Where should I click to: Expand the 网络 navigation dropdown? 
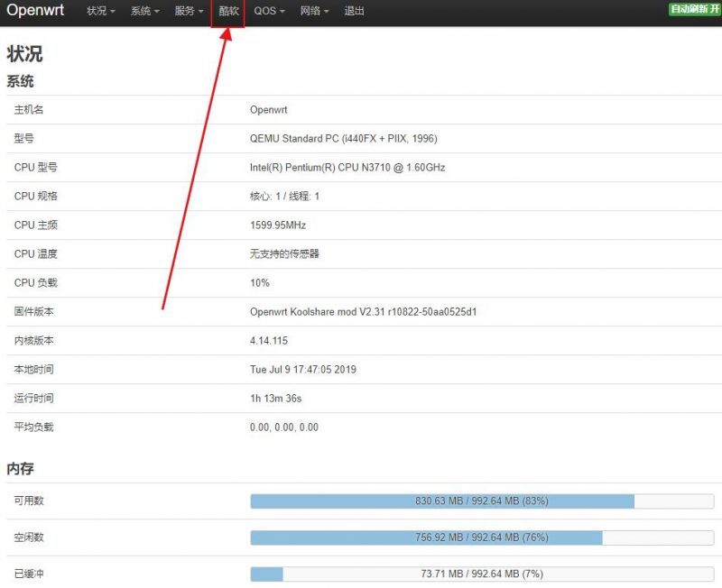click(x=314, y=12)
